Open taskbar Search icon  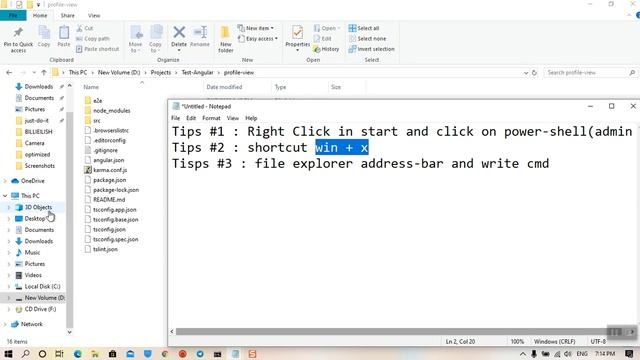25,353
